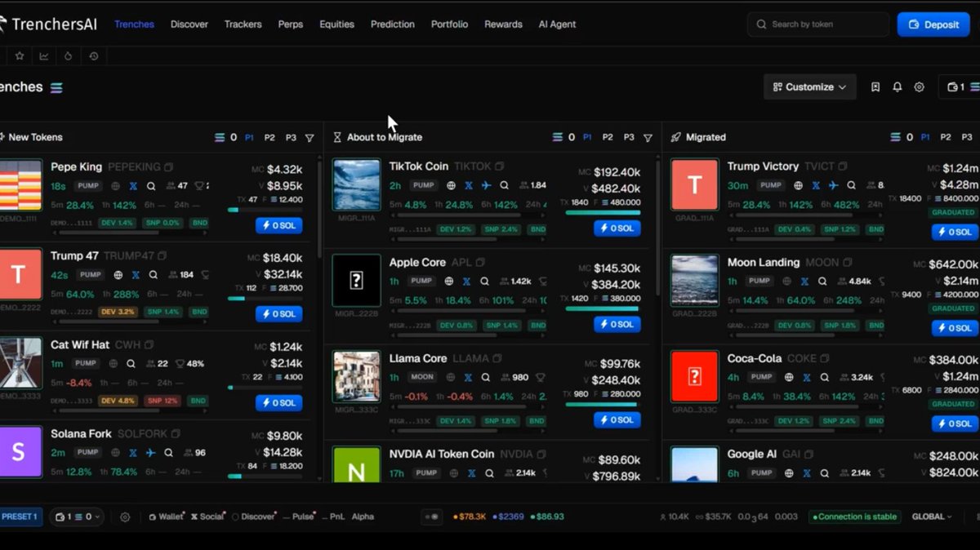Expand the wallet selector in bottom bar
Screen dimensions: 980x550
click(x=76, y=517)
